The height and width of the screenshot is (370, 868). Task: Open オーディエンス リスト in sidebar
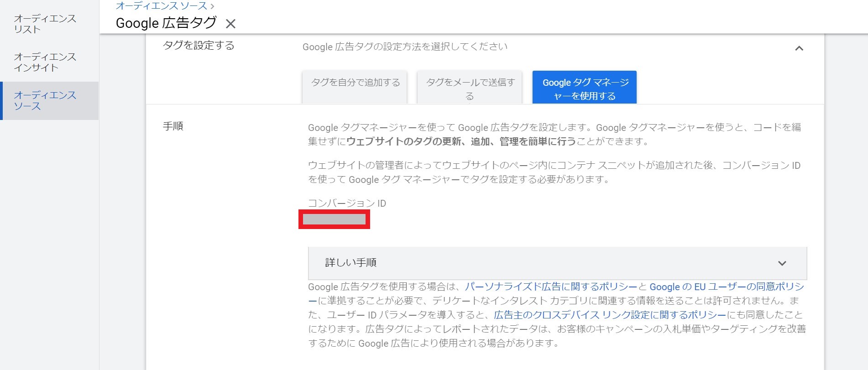pos(45,24)
